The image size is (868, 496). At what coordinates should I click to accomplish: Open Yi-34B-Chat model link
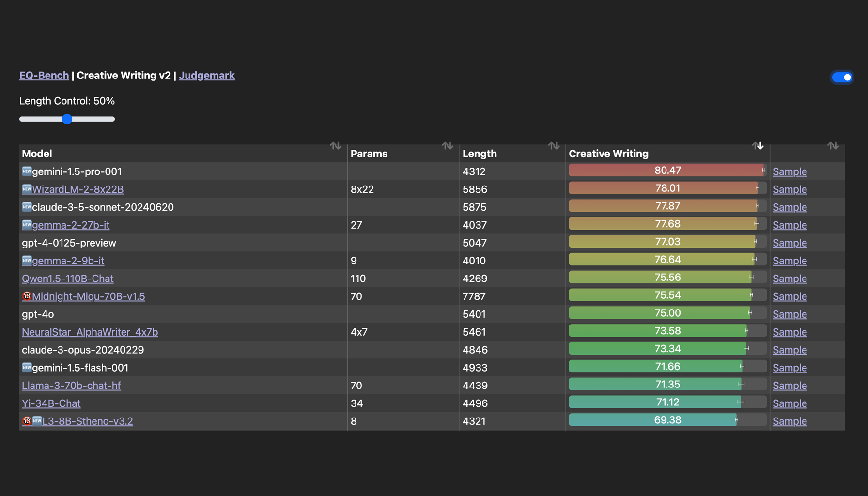click(51, 403)
